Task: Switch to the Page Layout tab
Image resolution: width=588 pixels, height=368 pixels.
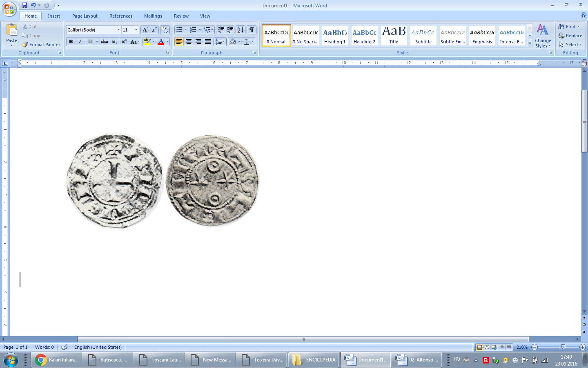Action: click(x=85, y=16)
